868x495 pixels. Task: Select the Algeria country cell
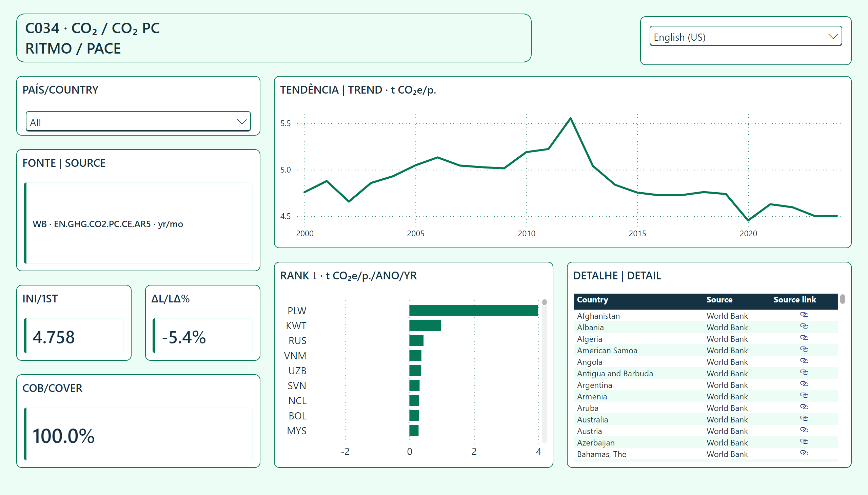[x=589, y=339]
